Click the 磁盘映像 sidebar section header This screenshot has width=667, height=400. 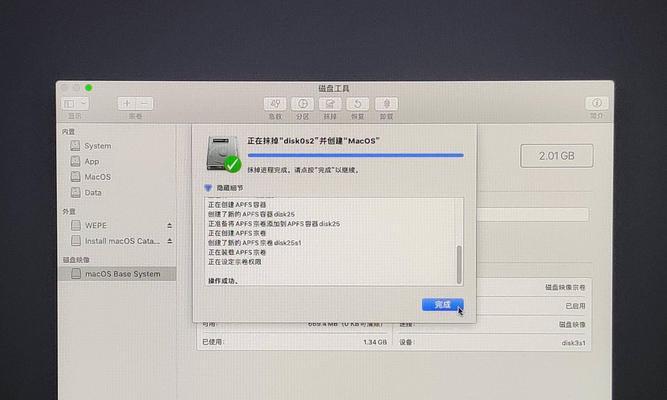[76, 260]
